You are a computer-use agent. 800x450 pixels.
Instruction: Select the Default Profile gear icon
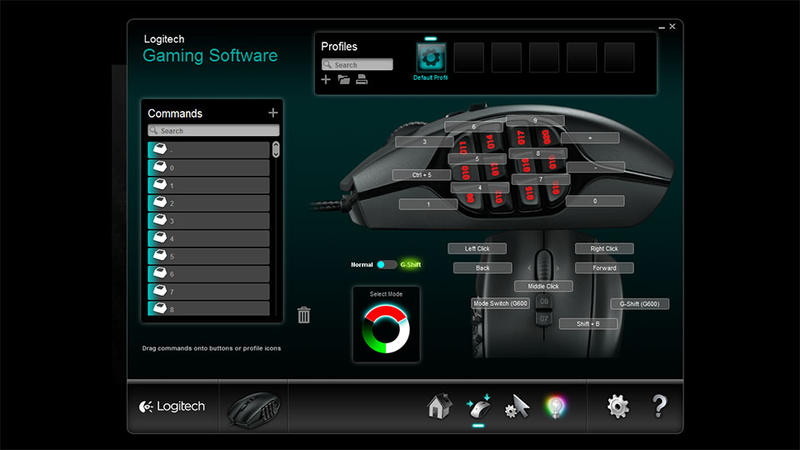coord(431,57)
